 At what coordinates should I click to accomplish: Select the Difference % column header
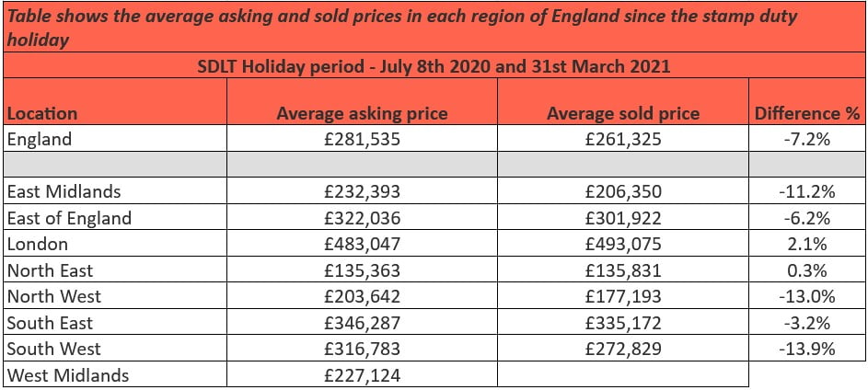806,113
